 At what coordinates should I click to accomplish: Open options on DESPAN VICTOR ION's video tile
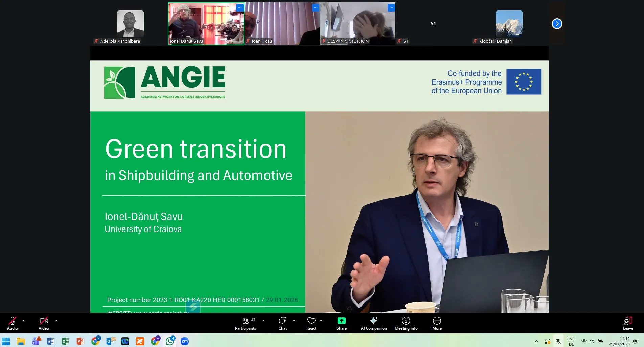tap(391, 8)
